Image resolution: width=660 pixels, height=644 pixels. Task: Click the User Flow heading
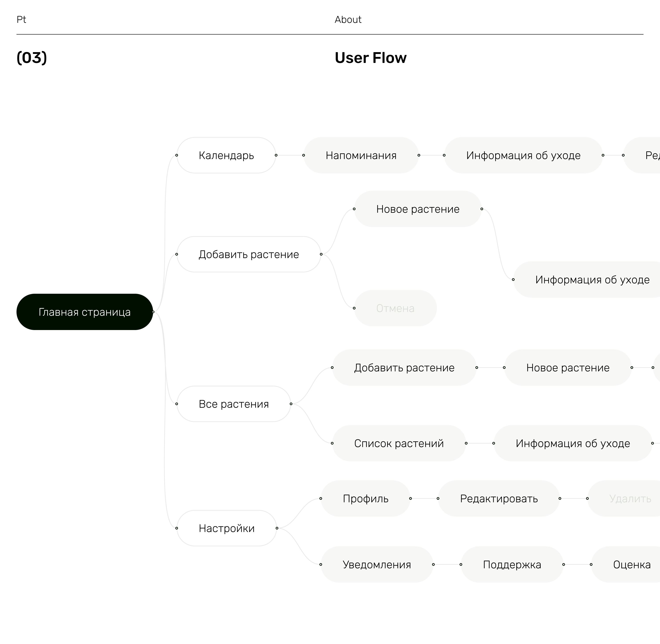(370, 58)
